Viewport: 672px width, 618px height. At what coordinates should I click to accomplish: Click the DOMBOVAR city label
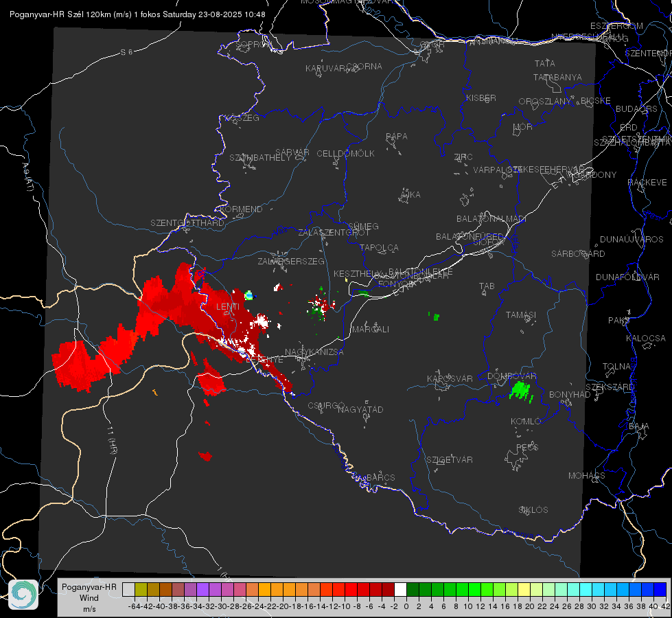pos(511,376)
